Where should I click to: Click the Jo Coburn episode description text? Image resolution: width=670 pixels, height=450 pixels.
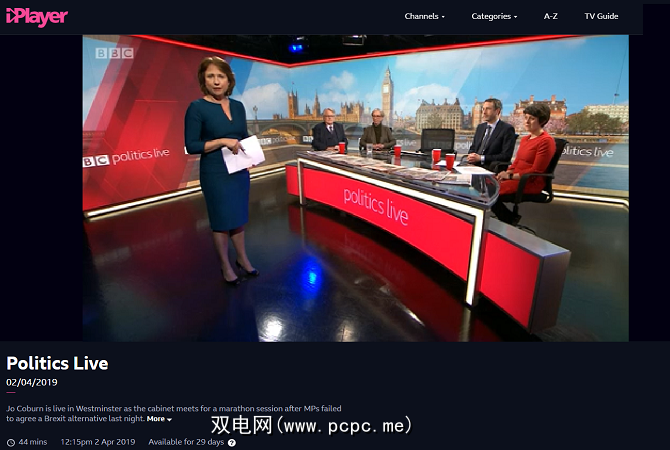click(173, 413)
